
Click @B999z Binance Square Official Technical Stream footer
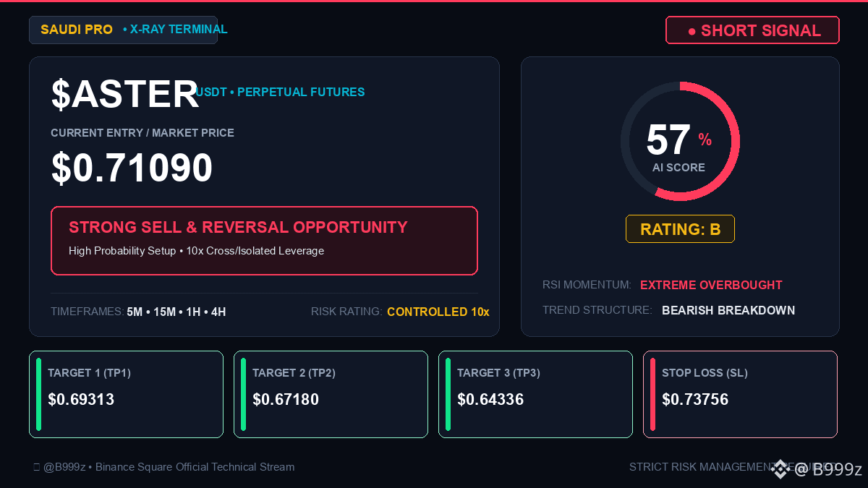(x=163, y=467)
